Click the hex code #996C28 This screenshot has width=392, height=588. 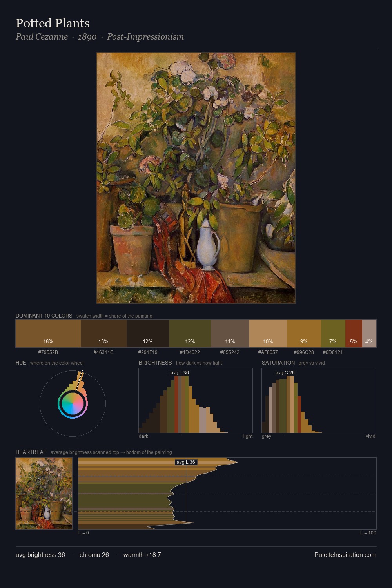(x=304, y=352)
